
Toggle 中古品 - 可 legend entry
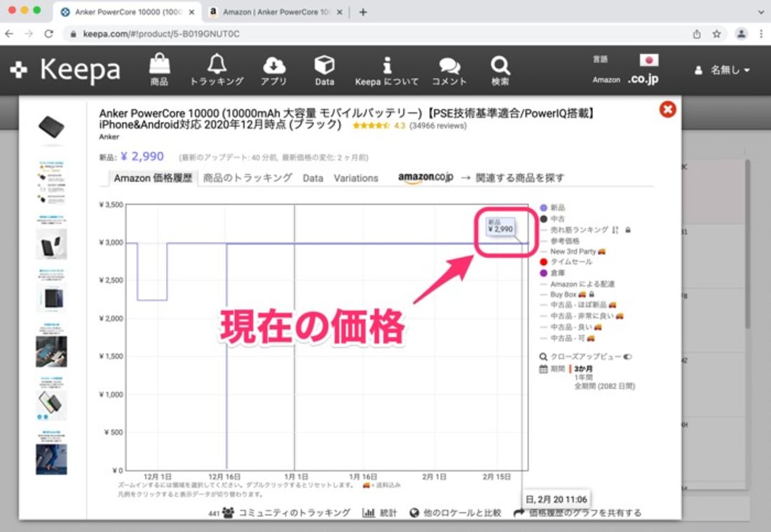coord(568,339)
